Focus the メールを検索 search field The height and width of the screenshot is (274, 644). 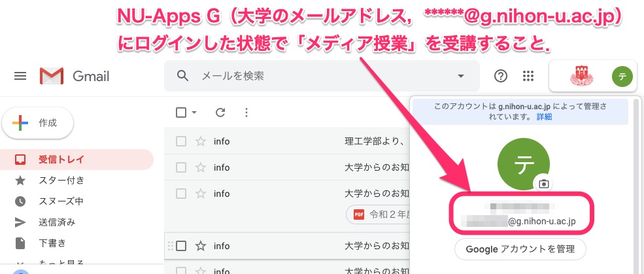click(x=320, y=76)
